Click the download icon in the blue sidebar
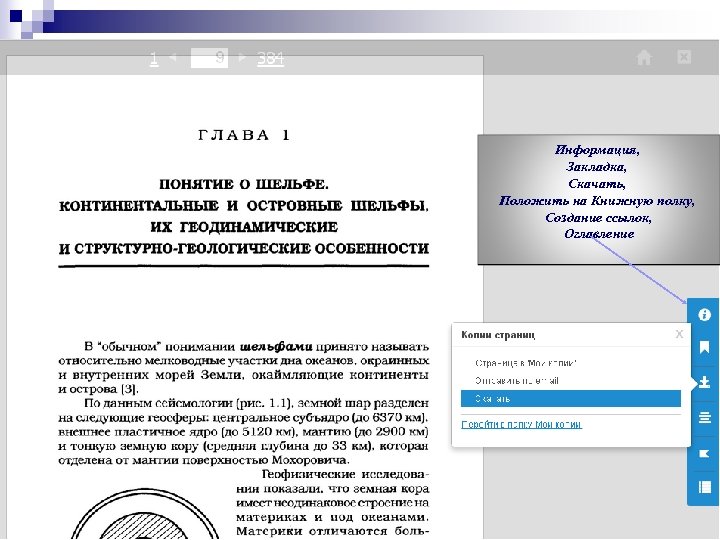 pos(704,382)
